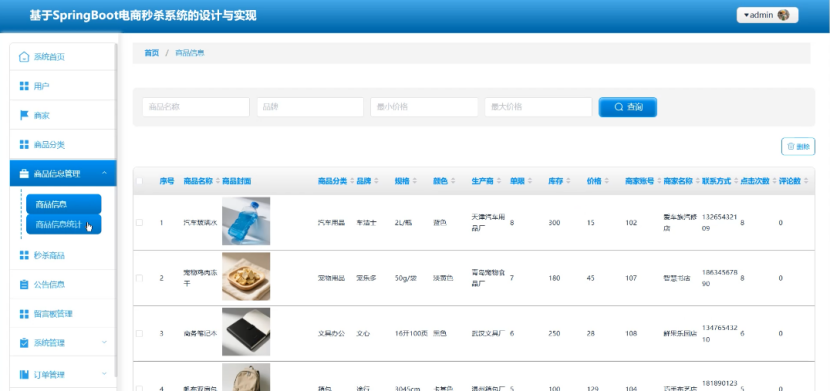
Task: Sort table by 评论数 column arrows
Action: (806, 181)
